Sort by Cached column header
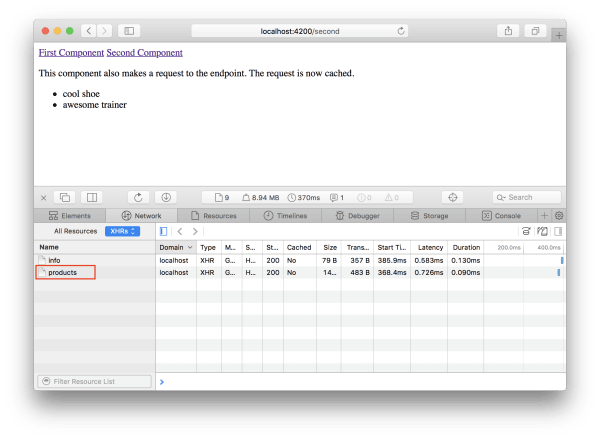The height and width of the screenshot is (439, 600). pyautogui.click(x=299, y=248)
